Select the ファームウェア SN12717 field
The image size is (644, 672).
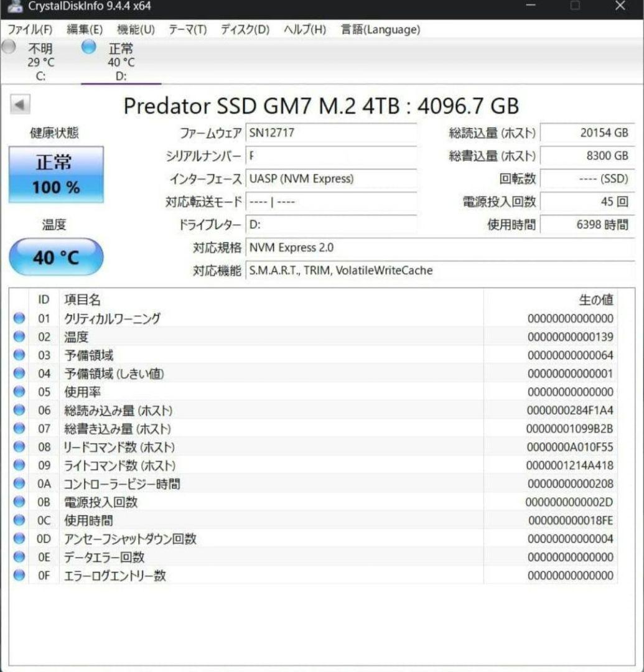(x=330, y=133)
